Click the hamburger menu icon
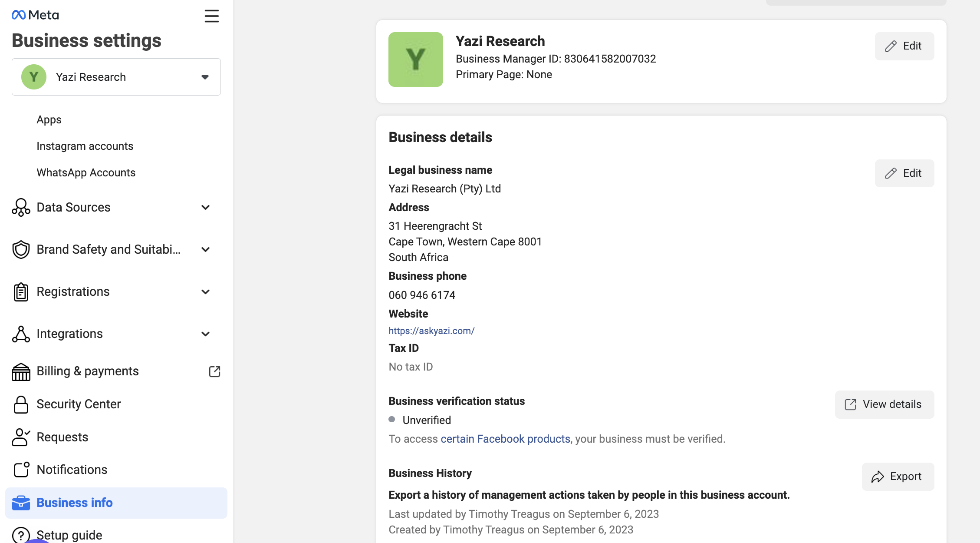980x543 pixels. pyautogui.click(x=211, y=16)
